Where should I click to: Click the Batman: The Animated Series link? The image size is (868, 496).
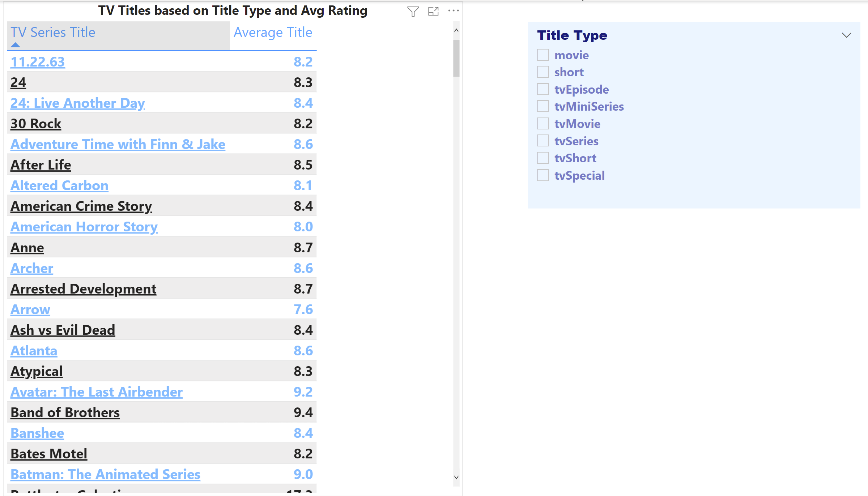(105, 474)
